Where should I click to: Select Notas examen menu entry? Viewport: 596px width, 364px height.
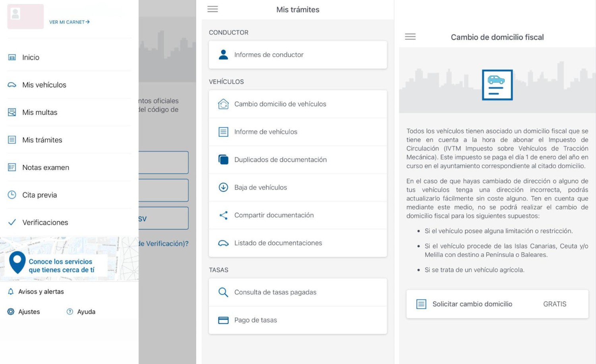[46, 168]
